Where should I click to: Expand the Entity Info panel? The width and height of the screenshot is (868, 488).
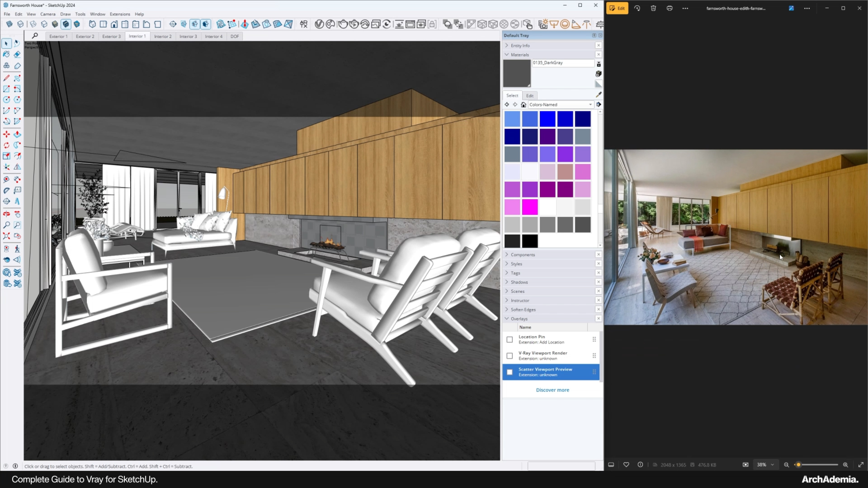pyautogui.click(x=520, y=46)
